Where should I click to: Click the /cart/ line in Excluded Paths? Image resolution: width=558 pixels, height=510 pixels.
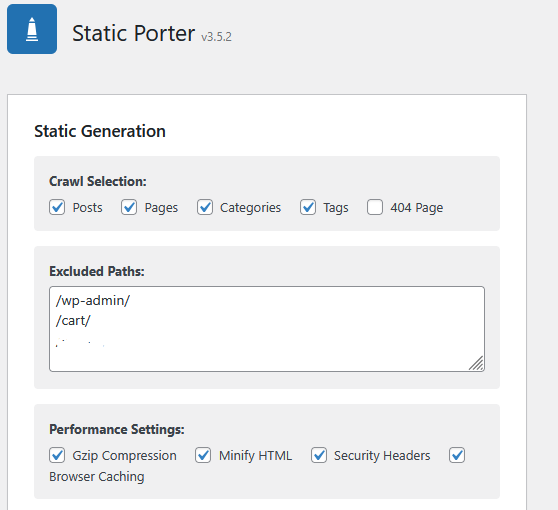[x=73, y=321]
